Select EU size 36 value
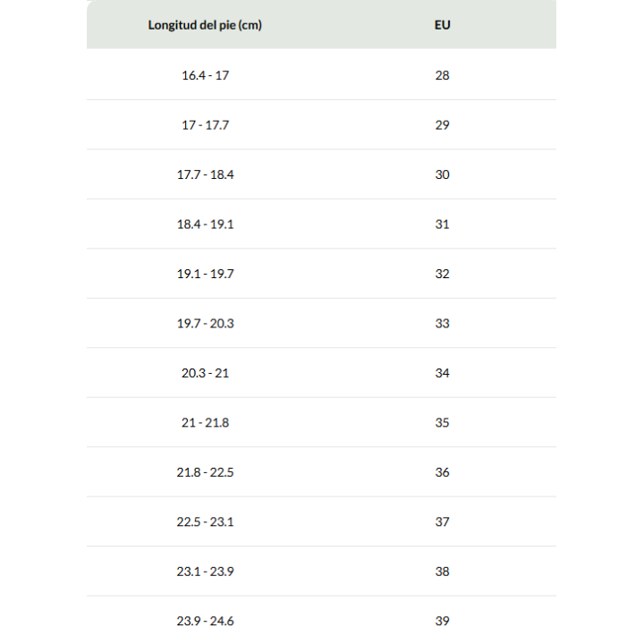 pos(443,472)
